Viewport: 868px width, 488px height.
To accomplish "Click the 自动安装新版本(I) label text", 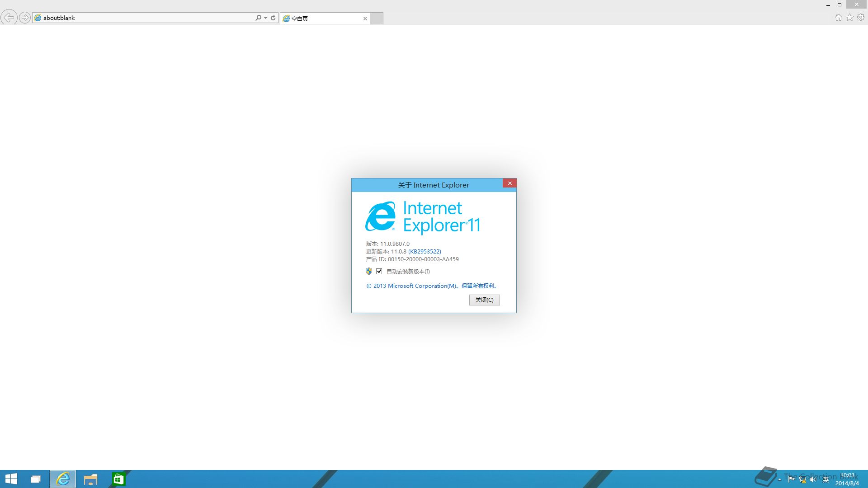I will click(408, 271).
